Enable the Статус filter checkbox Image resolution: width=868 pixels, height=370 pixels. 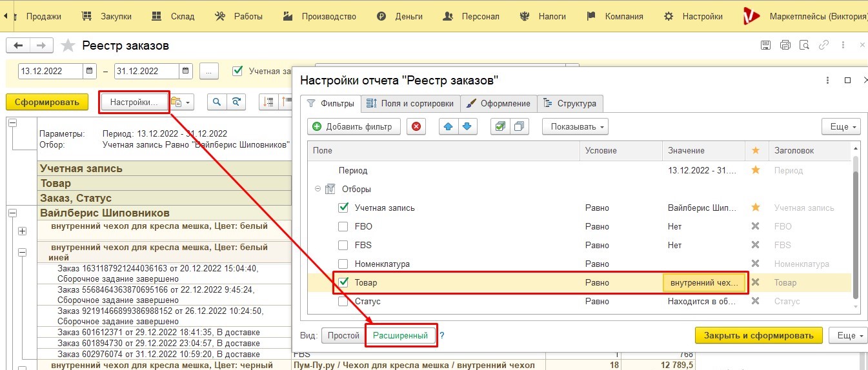pos(344,301)
